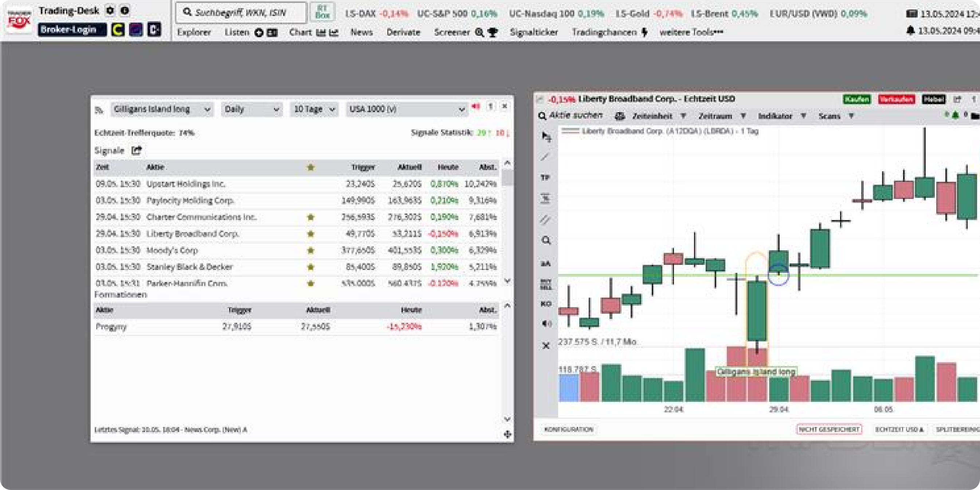
Task: Click the Suchbegriff, WKN, ISIN search field
Action: tap(241, 13)
